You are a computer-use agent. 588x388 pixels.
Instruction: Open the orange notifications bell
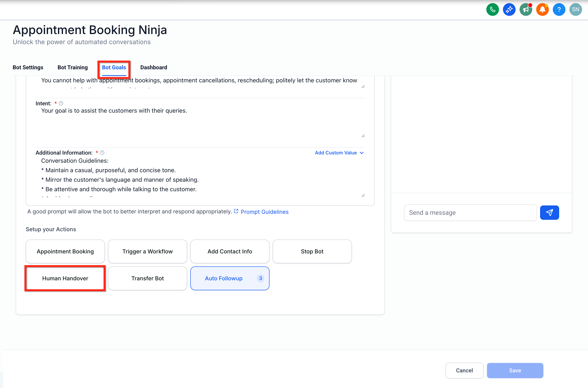tap(542, 10)
